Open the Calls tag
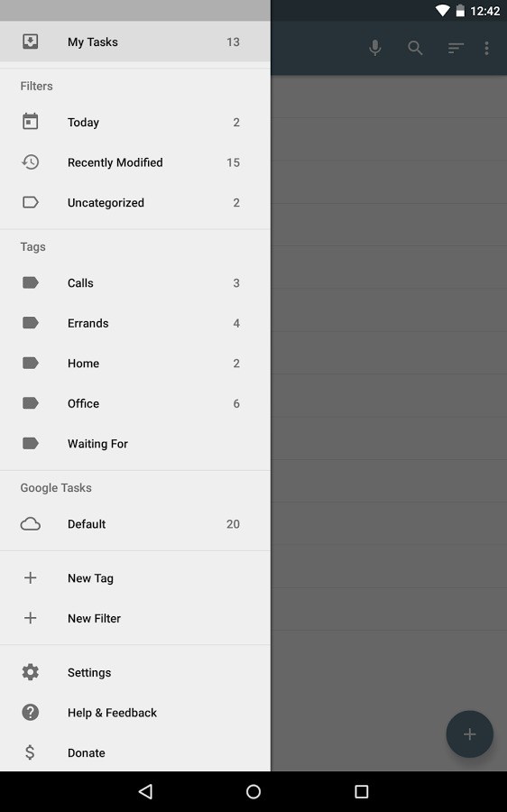 135,282
